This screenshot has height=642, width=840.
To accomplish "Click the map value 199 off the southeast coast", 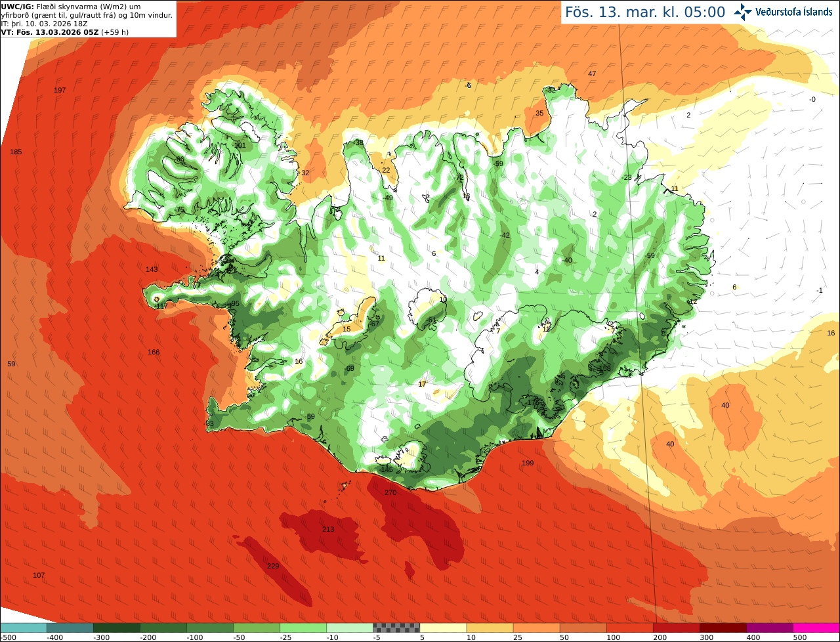I will point(528,463).
